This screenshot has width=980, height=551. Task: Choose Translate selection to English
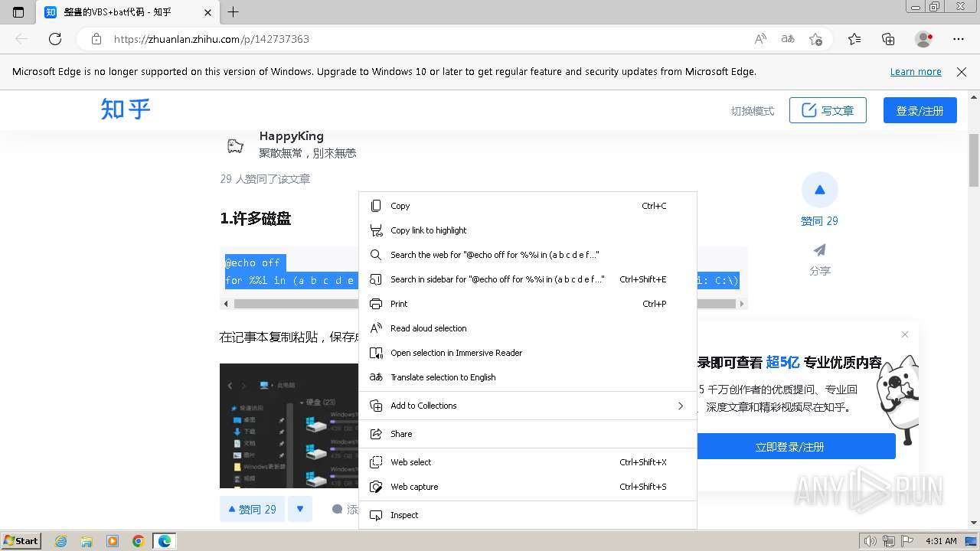(x=528, y=377)
